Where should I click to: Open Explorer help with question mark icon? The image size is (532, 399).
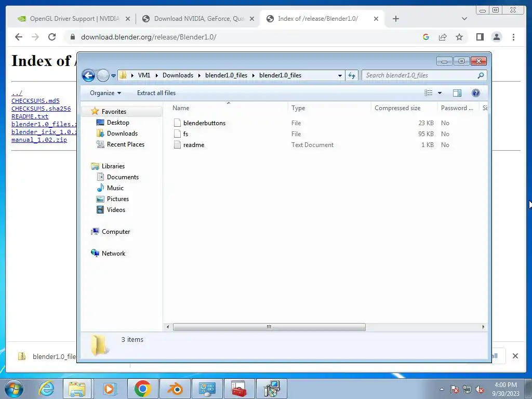(x=476, y=93)
